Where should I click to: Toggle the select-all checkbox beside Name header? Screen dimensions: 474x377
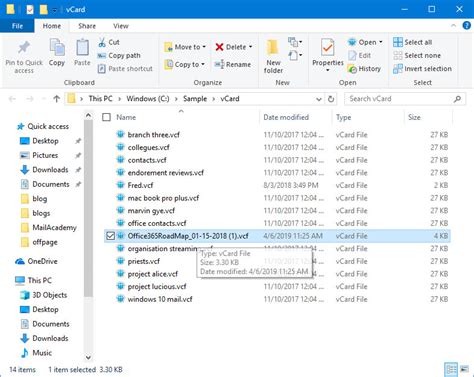[x=107, y=117]
